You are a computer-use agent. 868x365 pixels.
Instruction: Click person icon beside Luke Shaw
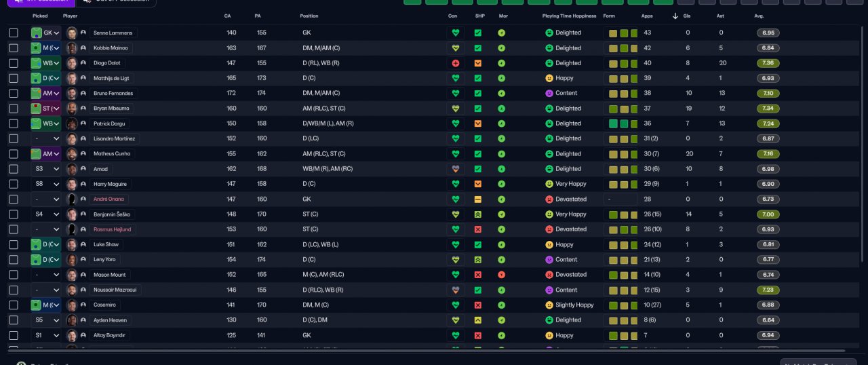83,244
